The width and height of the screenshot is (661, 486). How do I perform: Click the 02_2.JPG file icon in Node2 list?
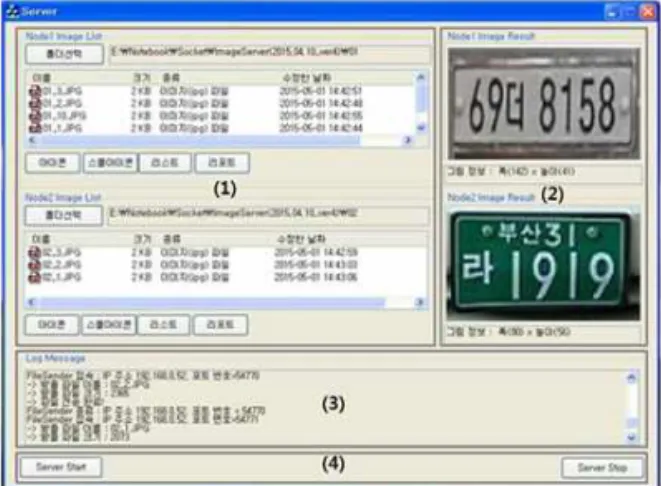coord(34,265)
